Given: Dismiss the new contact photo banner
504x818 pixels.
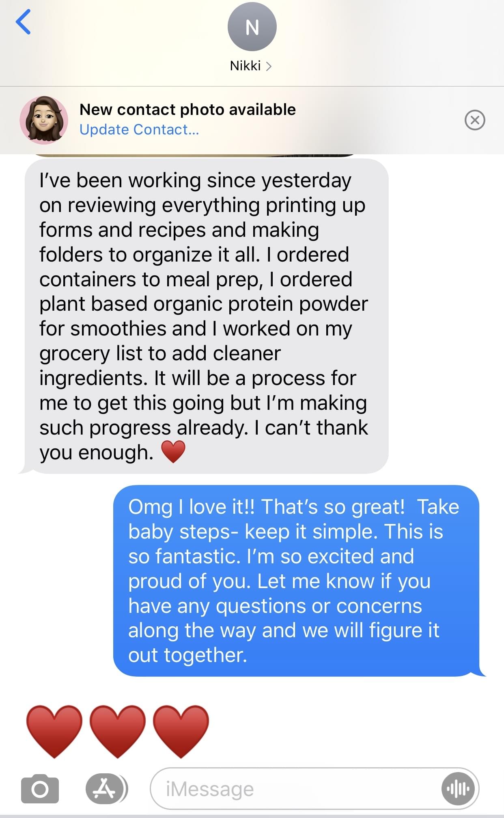Looking at the screenshot, I should click(474, 120).
